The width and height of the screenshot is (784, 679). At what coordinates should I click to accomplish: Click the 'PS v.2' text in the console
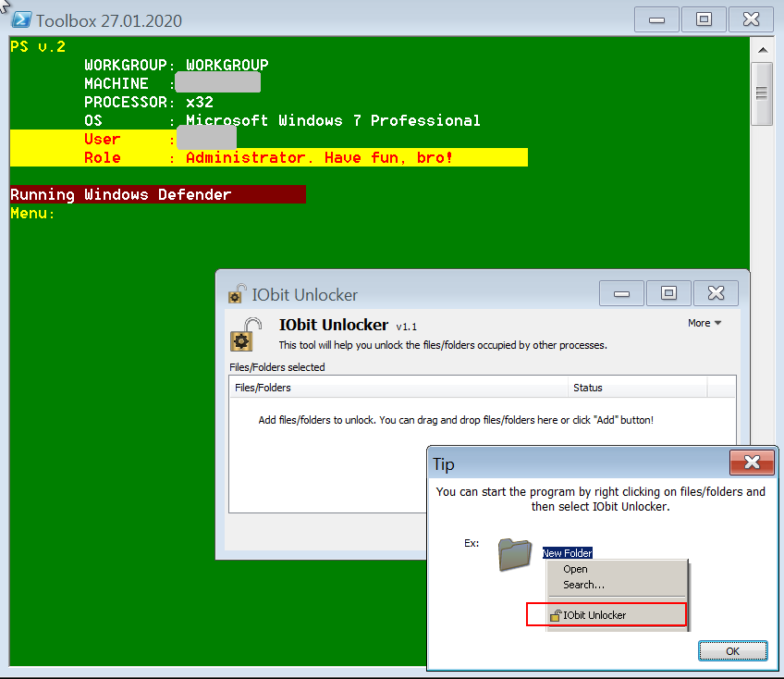pos(38,46)
